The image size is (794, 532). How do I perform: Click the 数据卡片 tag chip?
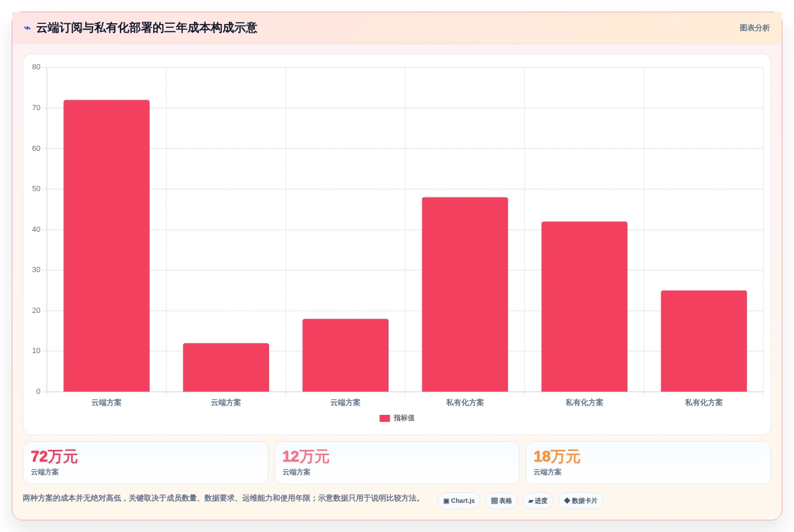click(x=581, y=501)
